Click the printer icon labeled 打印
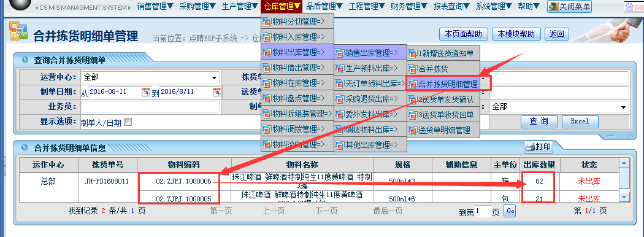Screen dimensions: 644x237 point(531,147)
